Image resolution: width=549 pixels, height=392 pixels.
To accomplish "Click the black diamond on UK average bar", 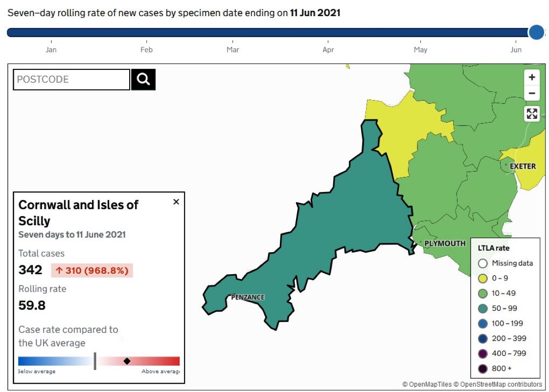I will 127,361.
